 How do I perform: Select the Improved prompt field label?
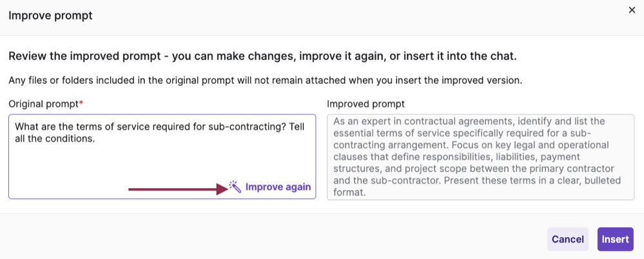(x=366, y=103)
